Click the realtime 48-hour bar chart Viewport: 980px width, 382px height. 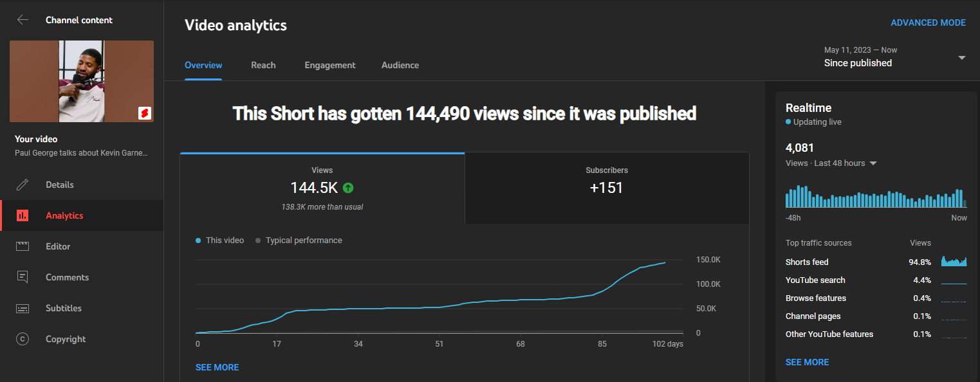(x=876, y=196)
